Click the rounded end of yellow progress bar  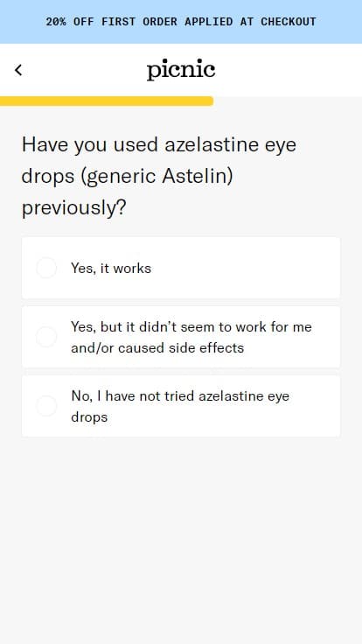[x=210, y=101]
